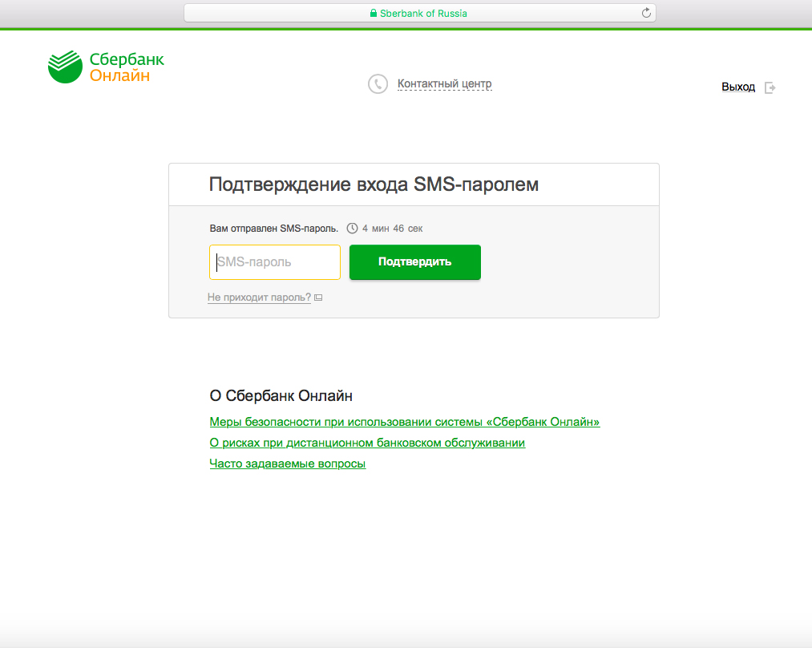This screenshot has width=812, height=648.
Task: Click the Sberbank of Russia address bar
Action: 420,13
